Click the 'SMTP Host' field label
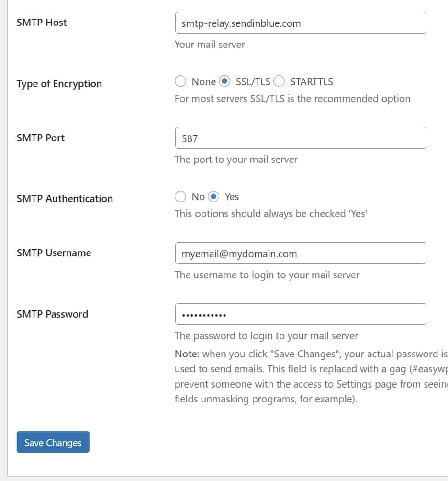The image size is (448, 481). (x=42, y=23)
